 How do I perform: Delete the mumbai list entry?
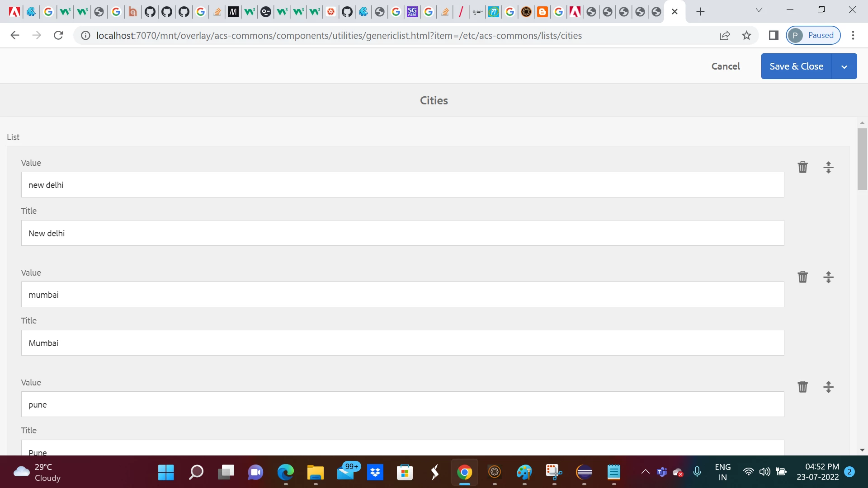[x=802, y=277]
